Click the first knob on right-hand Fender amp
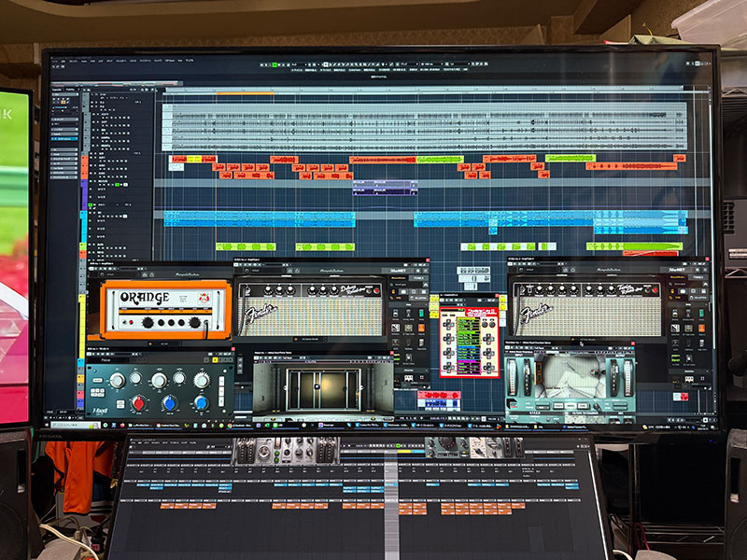Viewport: 747px width, 560px height. (539, 289)
